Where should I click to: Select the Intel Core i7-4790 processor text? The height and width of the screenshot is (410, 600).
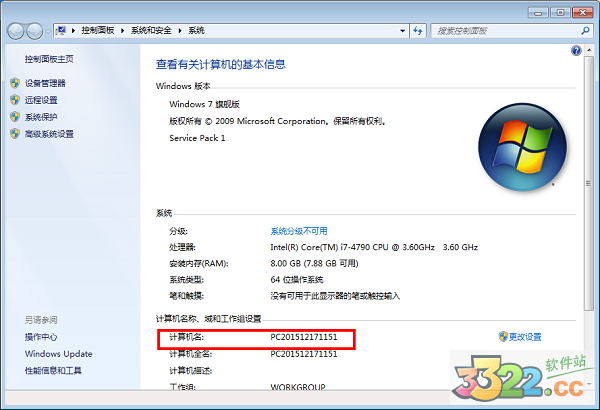click(374, 247)
